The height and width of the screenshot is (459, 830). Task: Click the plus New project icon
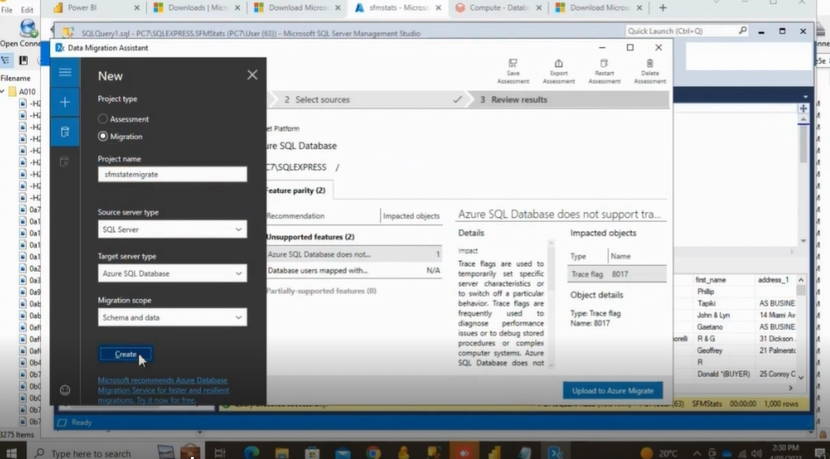pos(65,102)
